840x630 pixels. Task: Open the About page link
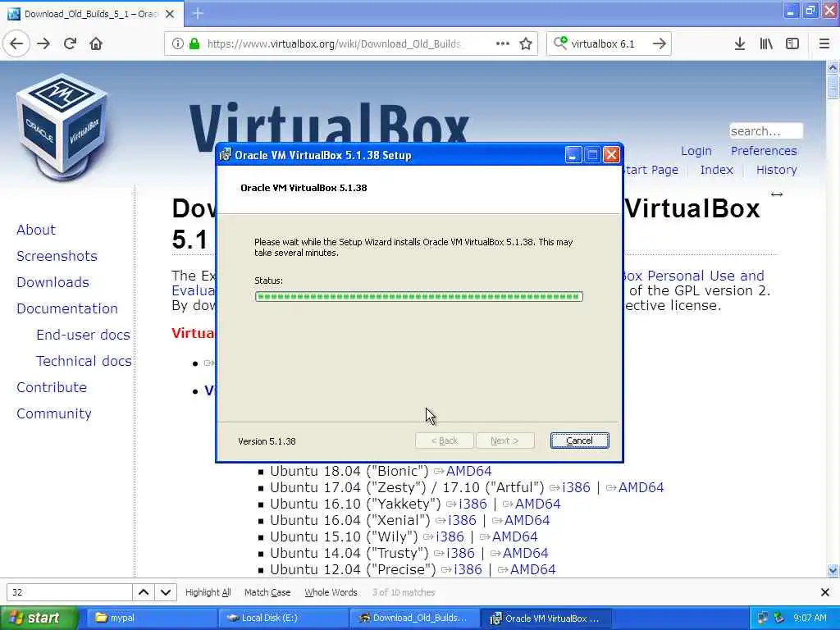pyautogui.click(x=36, y=230)
